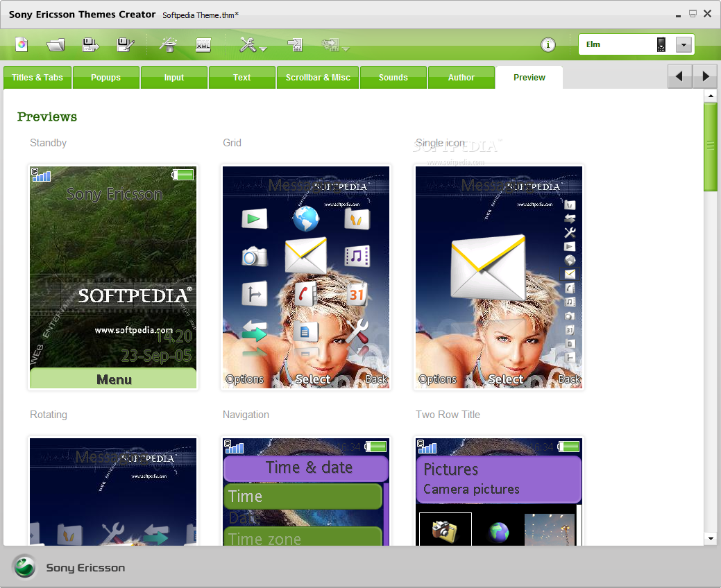Screen dimensions: 721x588
Task: Switch to the Titles & Tabs tab
Action: (37, 77)
